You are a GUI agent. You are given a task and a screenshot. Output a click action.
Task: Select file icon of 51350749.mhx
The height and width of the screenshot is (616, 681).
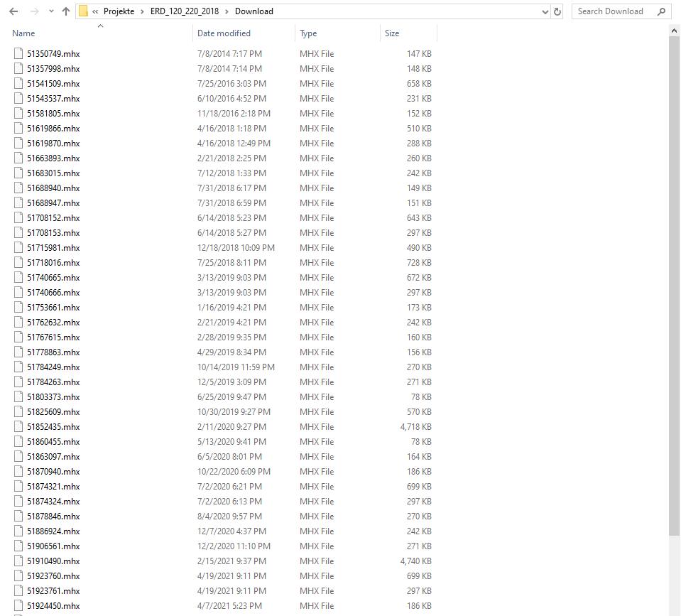click(x=18, y=53)
